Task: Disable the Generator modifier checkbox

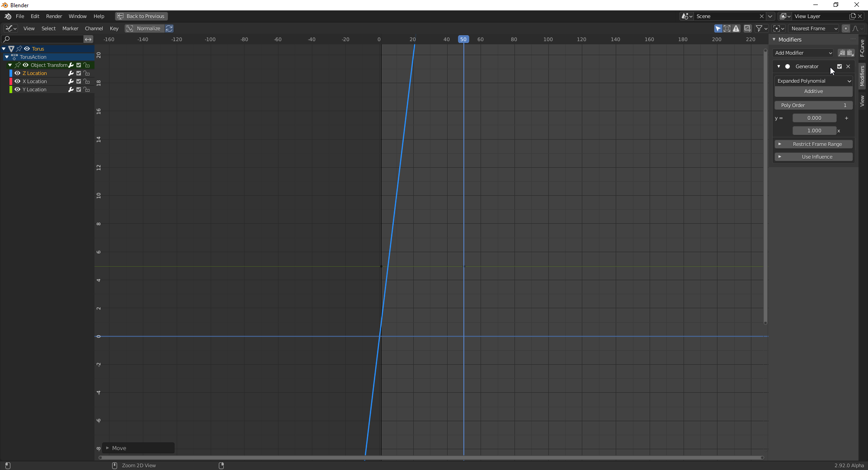Action: click(x=840, y=66)
